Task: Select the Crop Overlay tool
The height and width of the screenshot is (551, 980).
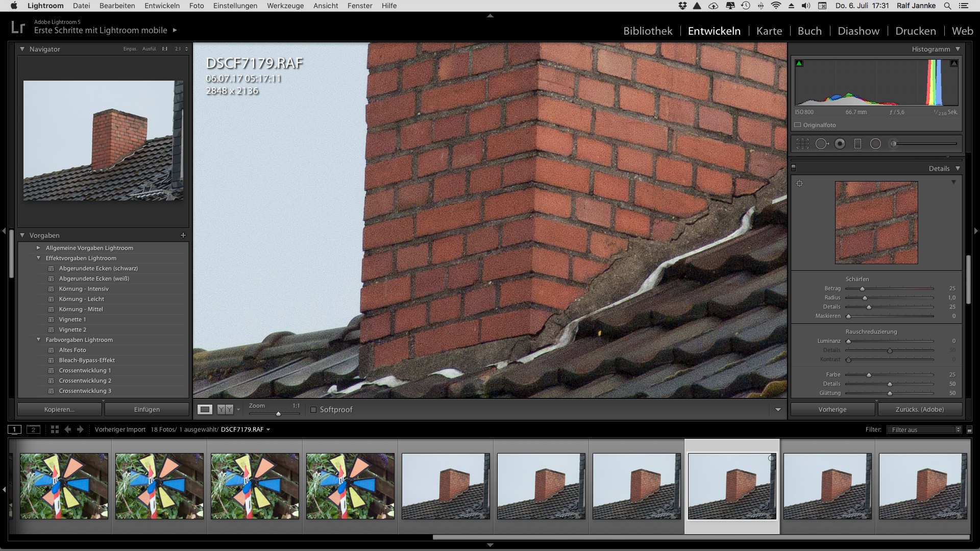Action: tap(802, 144)
